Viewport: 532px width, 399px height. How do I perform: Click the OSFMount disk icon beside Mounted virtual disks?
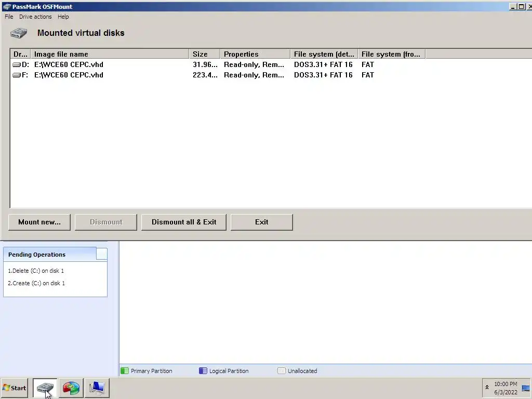[19, 33]
